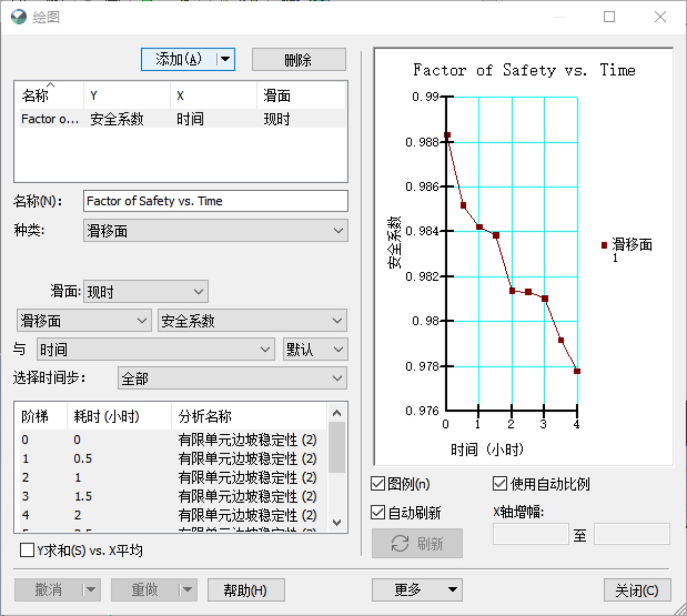Click the red legend marker for 滑移面

[x=604, y=245]
